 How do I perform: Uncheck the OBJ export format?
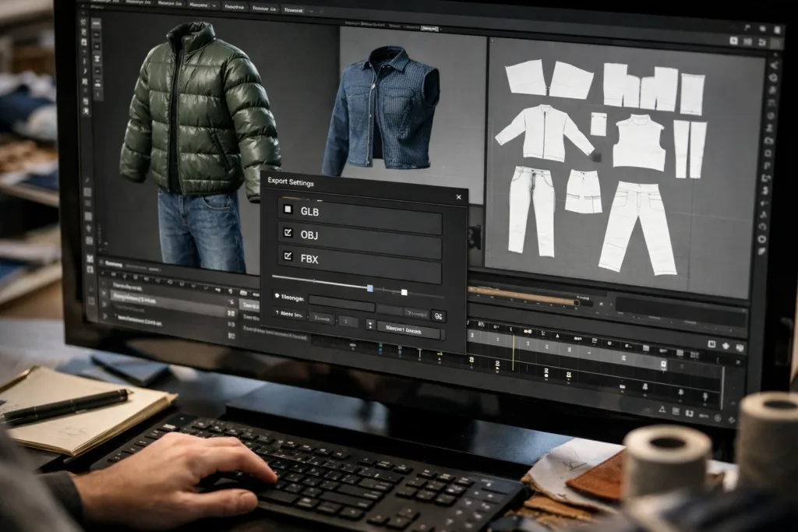[287, 233]
